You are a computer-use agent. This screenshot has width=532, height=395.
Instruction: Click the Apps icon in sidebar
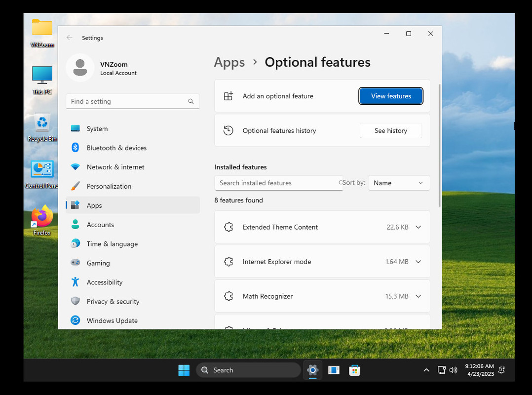75,205
